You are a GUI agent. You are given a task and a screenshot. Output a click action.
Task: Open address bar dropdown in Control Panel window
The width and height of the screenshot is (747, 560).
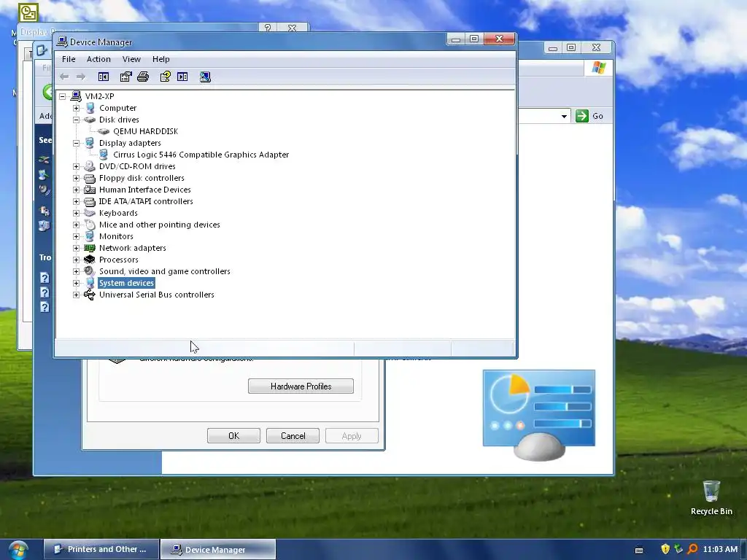[564, 116]
